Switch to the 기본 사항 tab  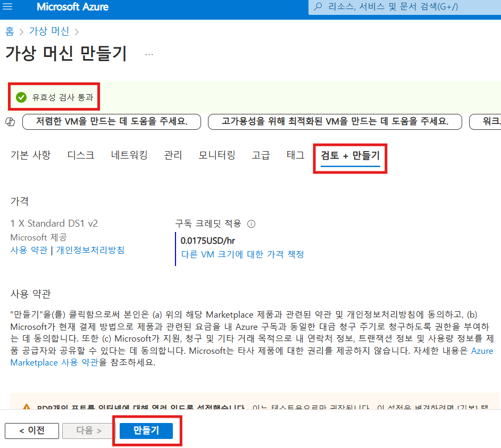[31, 155]
